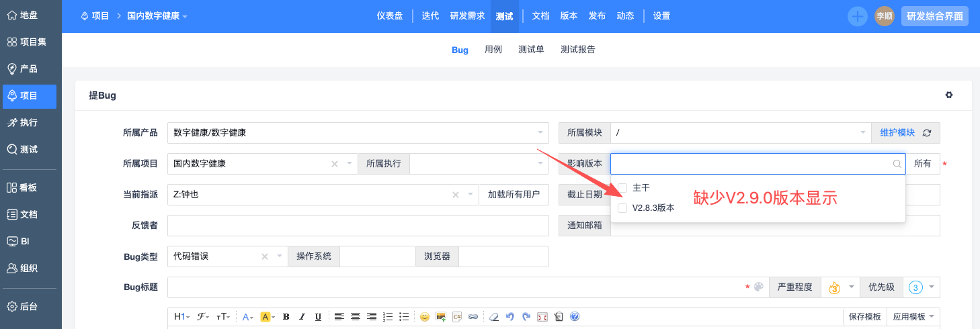Open the 测试报告 sub-tab
The image size is (980, 329).
pyautogui.click(x=578, y=50)
